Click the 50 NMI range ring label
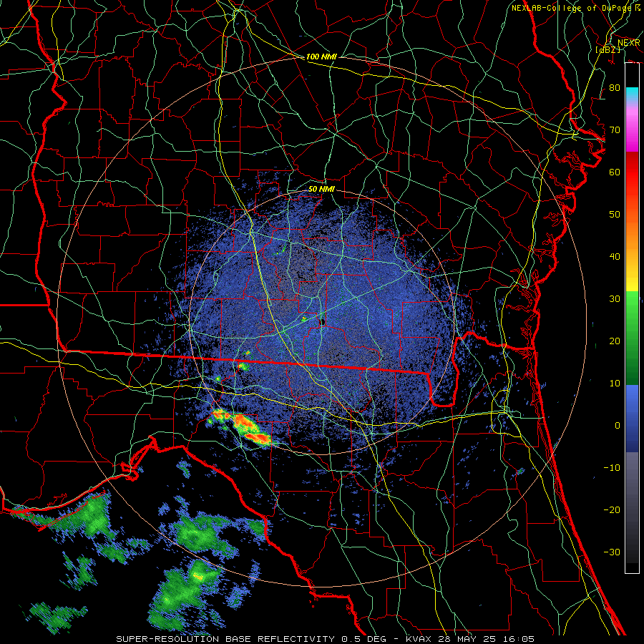 pos(321,190)
